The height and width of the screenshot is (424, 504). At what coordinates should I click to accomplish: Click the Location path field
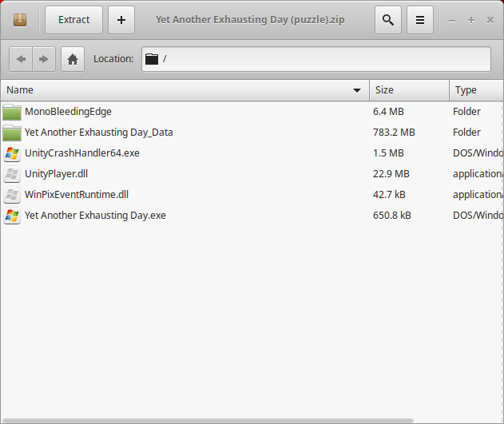[x=316, y=59]
